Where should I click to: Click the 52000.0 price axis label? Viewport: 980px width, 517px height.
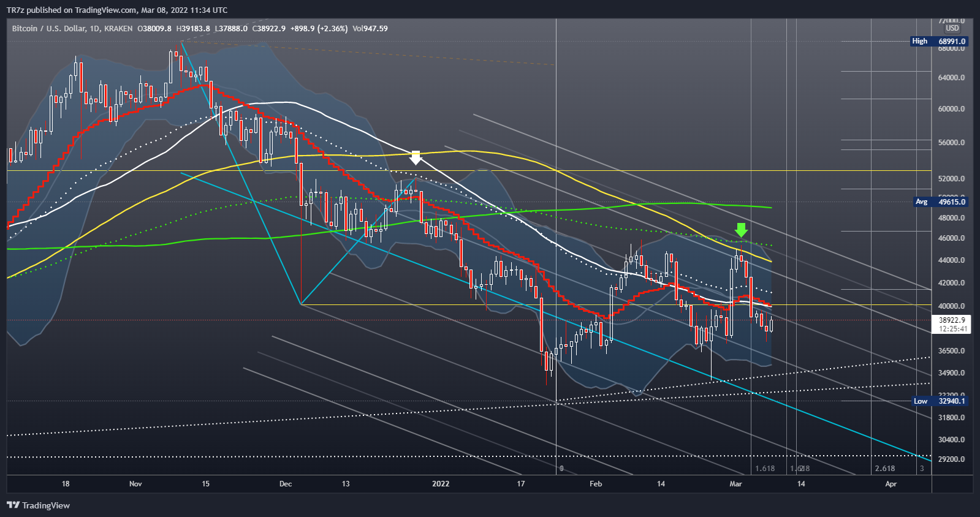pyautogui.click(x=951, y=179)
